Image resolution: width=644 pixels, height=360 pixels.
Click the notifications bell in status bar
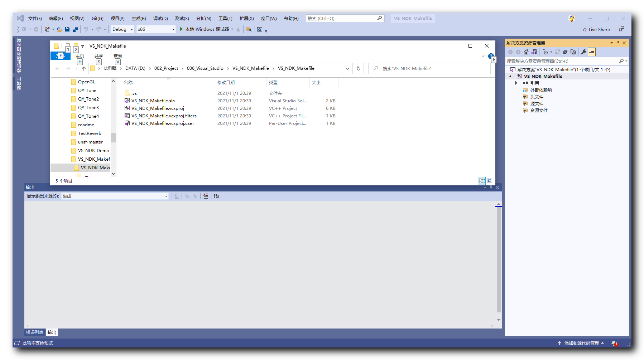pos(614,343)
